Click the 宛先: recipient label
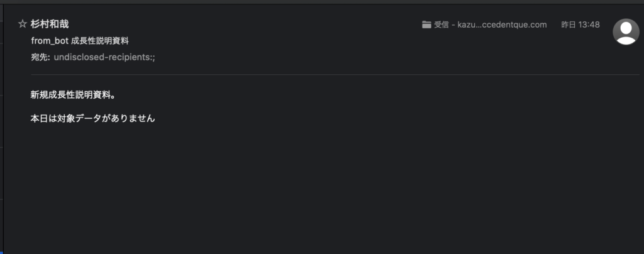The width and height of the screenshot is (644, 254). click(x=40, y=57)
